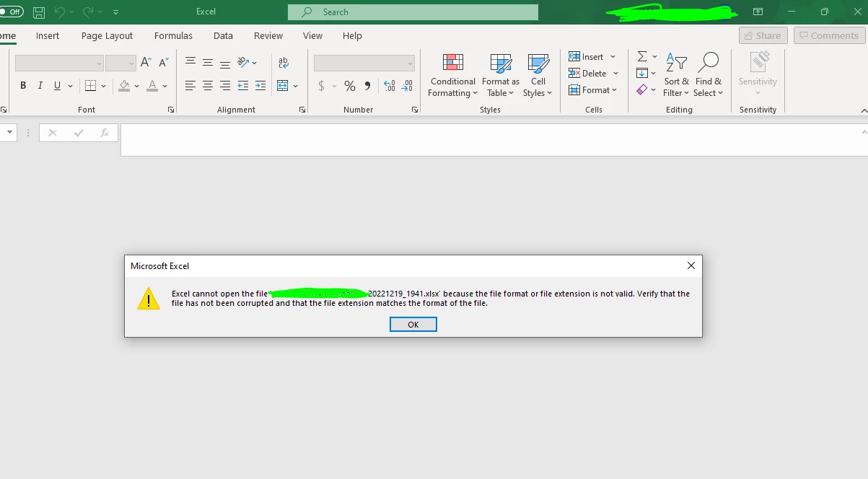This screenshot has height=479, width=868.
Task: Click the Percent Style icon
Action: click(350, 86)
